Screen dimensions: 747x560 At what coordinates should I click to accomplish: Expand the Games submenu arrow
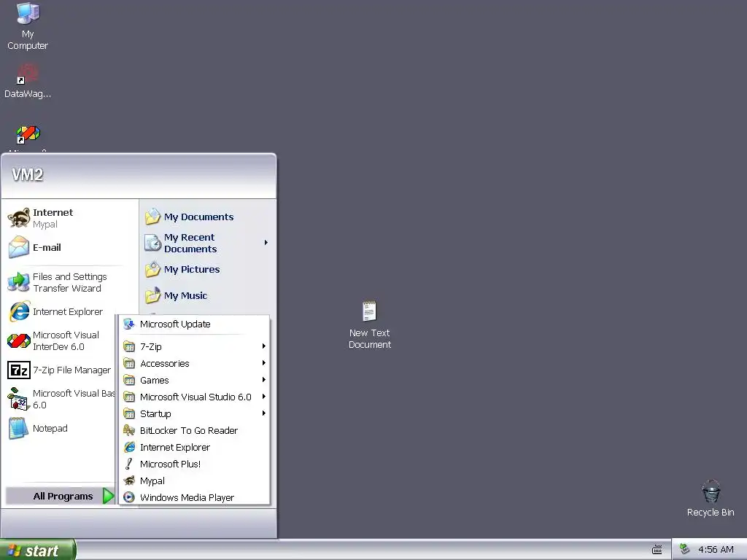[264, 379]
